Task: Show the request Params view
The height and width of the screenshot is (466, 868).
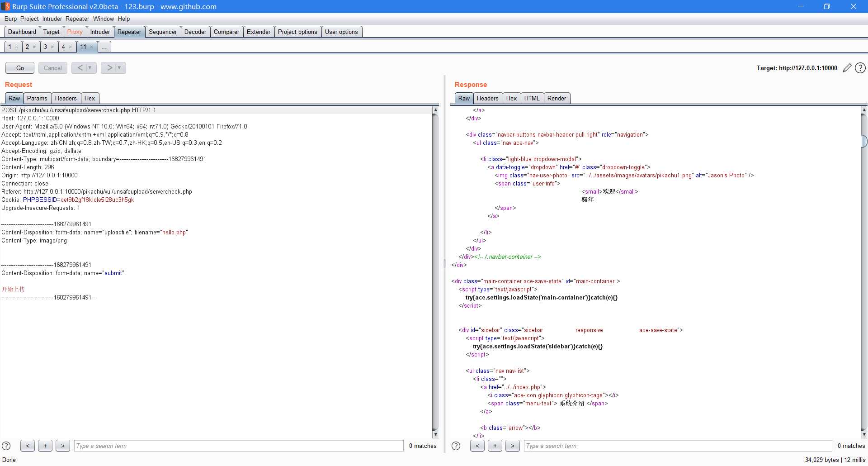Action: [37, 98]
